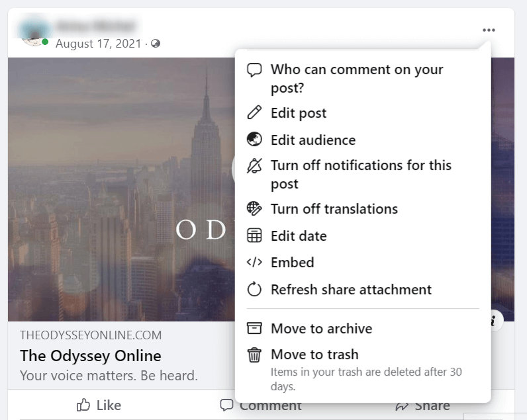Select Turn off translations
This screenshot has width=527, height=420.
pos(363,209)
